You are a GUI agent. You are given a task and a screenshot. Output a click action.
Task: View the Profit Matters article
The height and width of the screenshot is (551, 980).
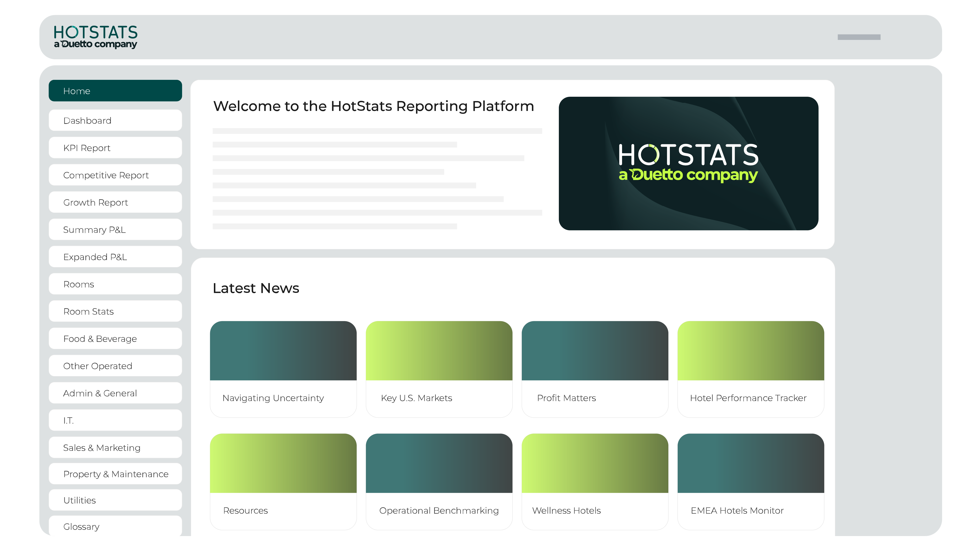point(595,368)
